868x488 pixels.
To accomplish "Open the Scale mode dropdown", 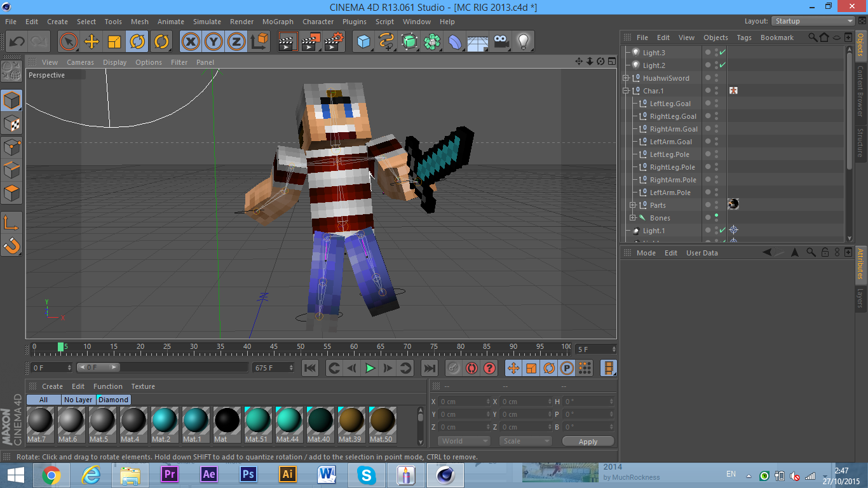I will tap(525, 441).
